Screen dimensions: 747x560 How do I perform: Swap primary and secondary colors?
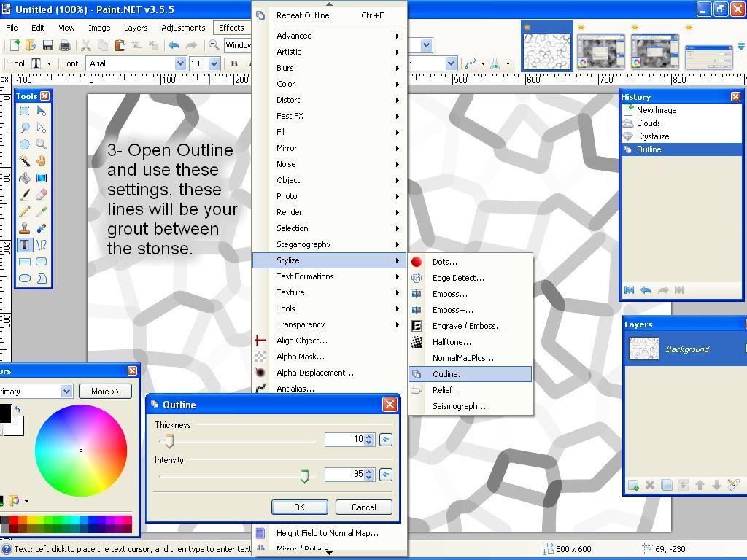pos(18,409)
